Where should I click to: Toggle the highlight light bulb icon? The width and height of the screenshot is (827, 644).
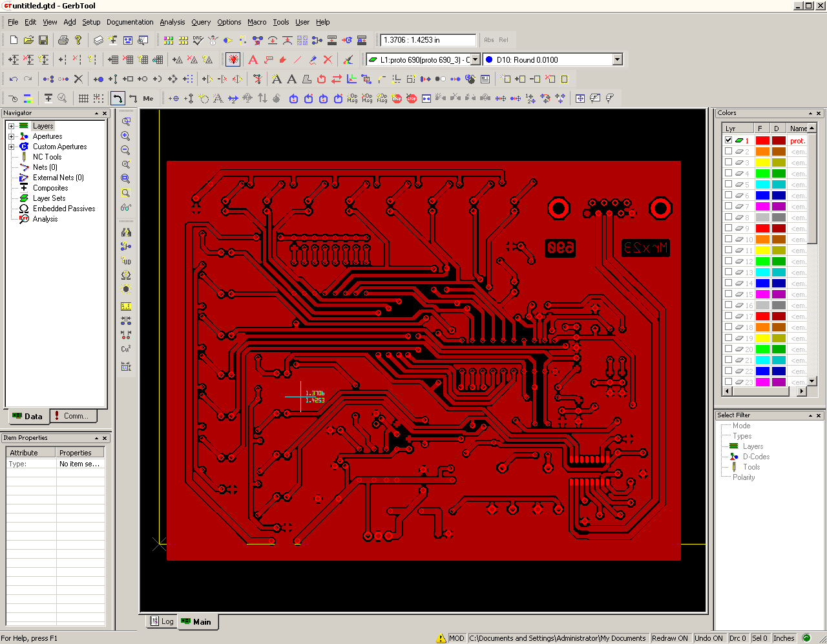[233, 59]
